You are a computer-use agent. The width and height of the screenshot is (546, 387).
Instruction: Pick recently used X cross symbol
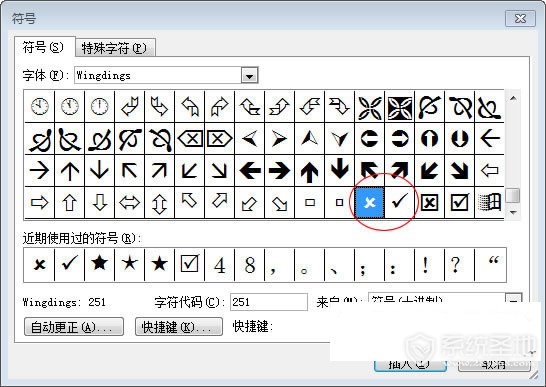(x=39, y=265)
